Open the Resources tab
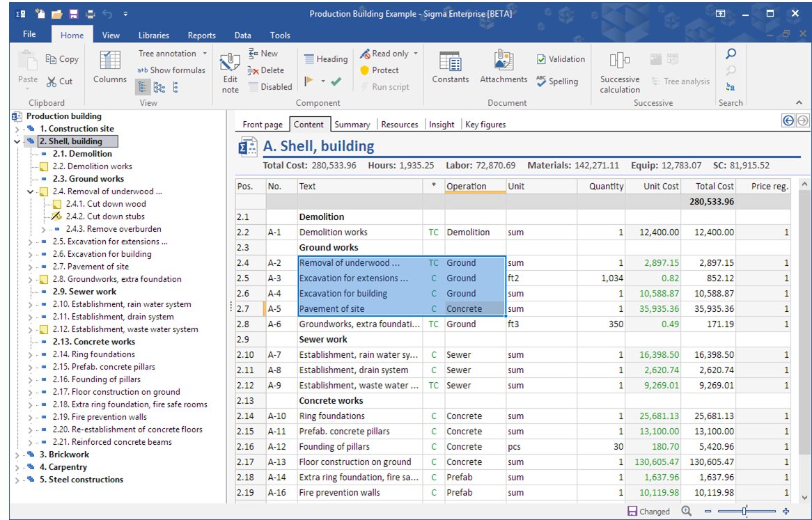 (399, 124)
